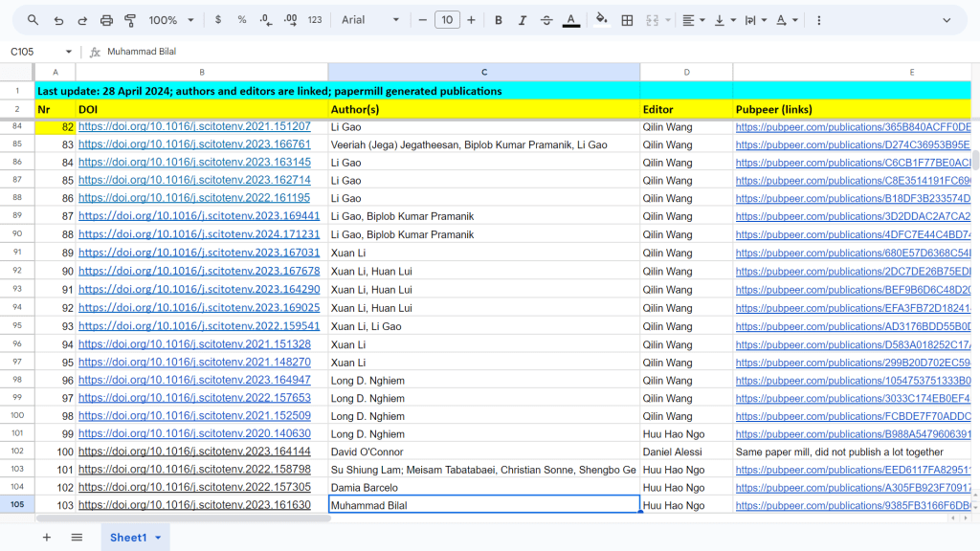Click the font size input field
This screenshot has height=551, width=980.
click(x=447, y=20)
